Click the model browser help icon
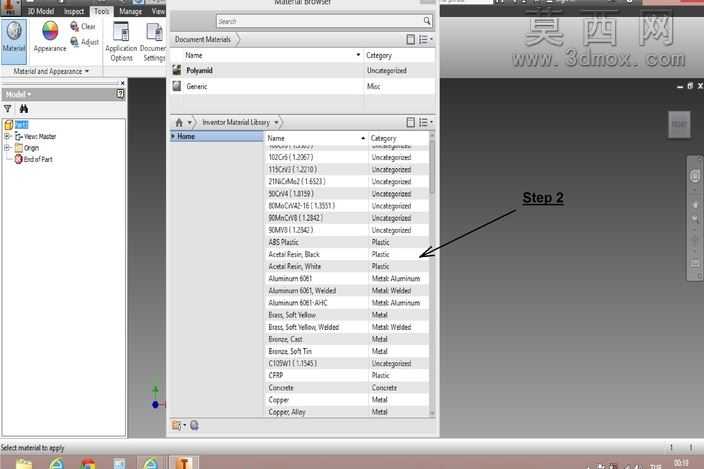The width and height of the screenshot is (704, 469). [x=120, y=94]
